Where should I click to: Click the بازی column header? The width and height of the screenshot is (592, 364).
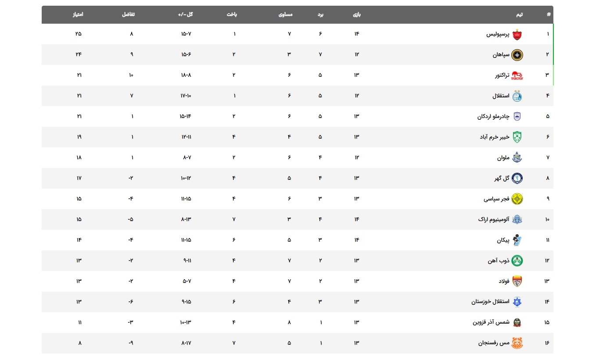coord(357,14)
